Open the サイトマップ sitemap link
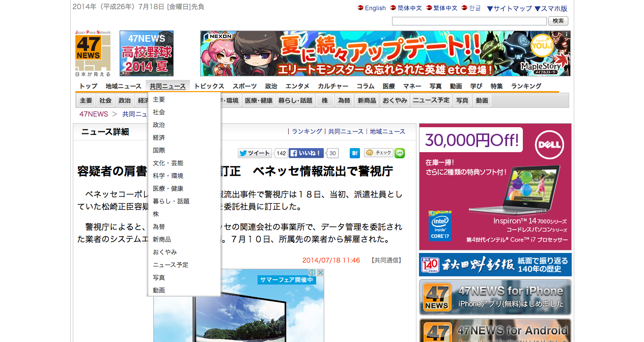The width and height of the screenshot is (644, 342). pos(509,9)
